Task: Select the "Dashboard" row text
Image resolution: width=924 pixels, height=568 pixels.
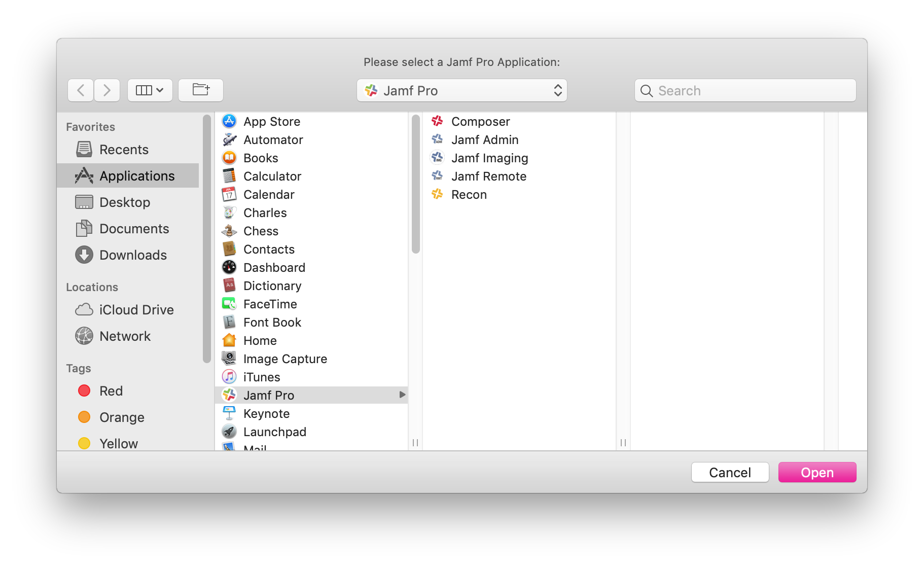Action: (274, 268)
